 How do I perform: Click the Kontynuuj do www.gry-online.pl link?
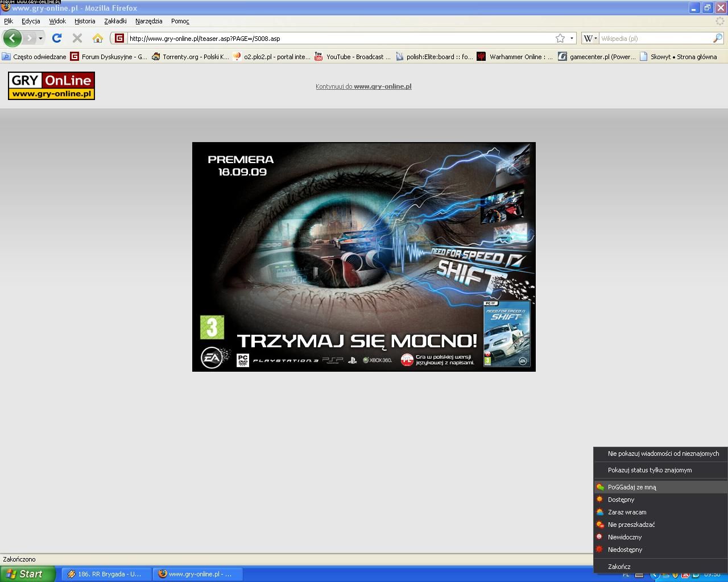click(x=363, y=86)
